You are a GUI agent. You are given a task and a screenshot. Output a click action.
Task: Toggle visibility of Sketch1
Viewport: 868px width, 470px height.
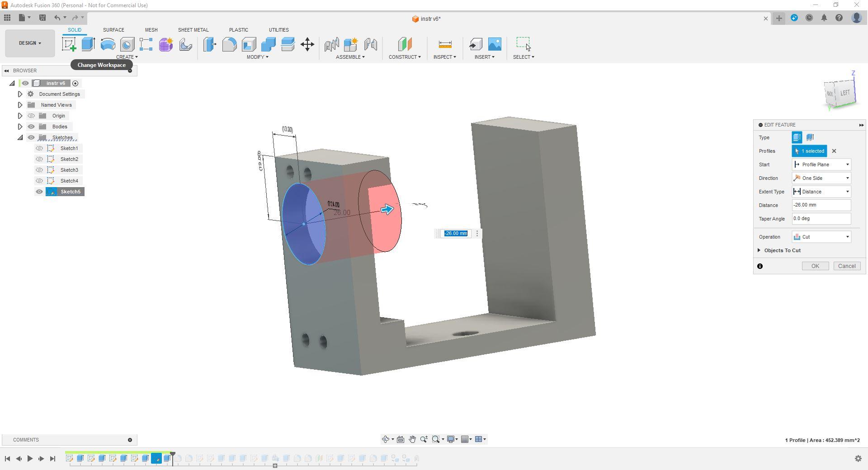pyautogui.click(x=39, y=148)
